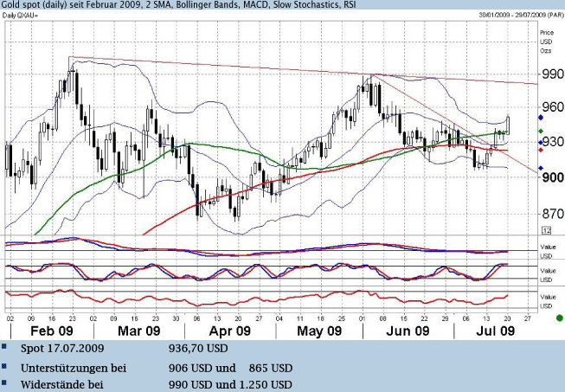The image size is (565, 392).
Task: Click the Daily QXAU= instrument label
Action: point(26,16)
